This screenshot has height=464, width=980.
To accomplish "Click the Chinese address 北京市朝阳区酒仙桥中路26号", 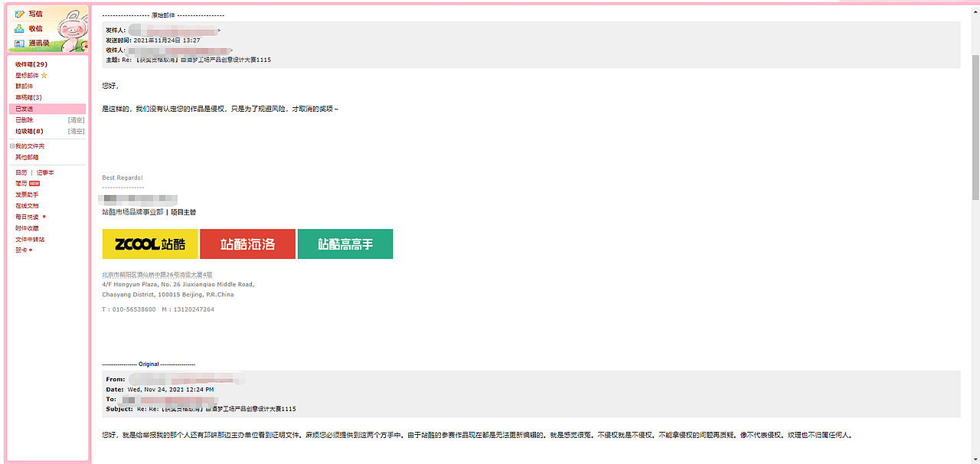I will tap(157, 274).
